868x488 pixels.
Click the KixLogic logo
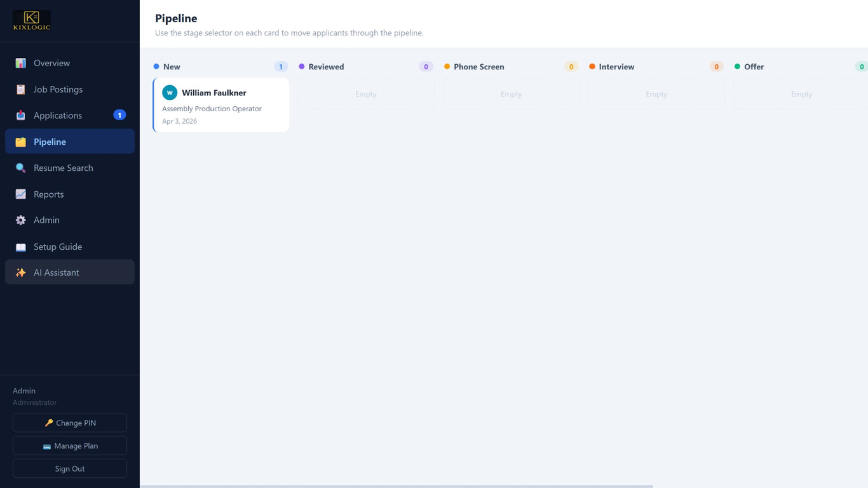pyautogui.click(x=32, y=20)
